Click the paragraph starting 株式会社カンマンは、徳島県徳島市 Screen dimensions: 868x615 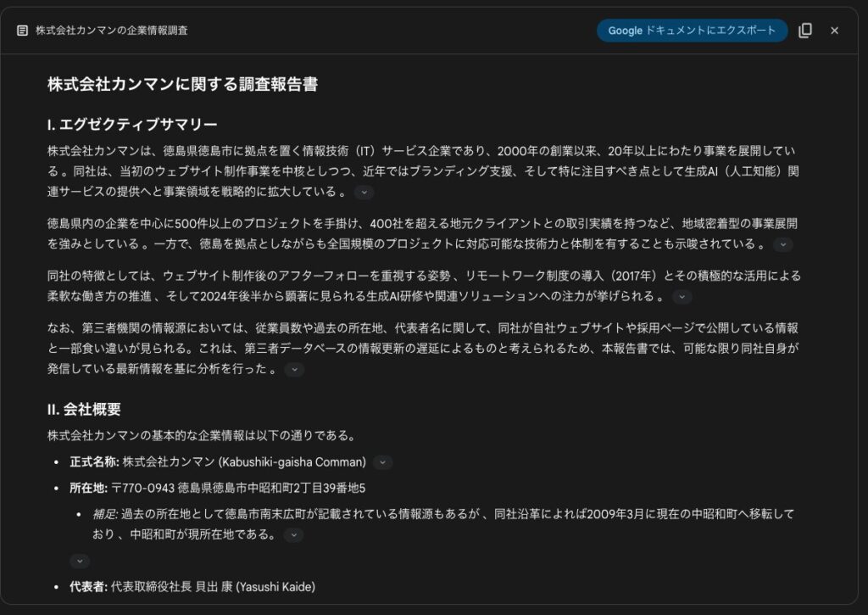(x=424, y=171)
